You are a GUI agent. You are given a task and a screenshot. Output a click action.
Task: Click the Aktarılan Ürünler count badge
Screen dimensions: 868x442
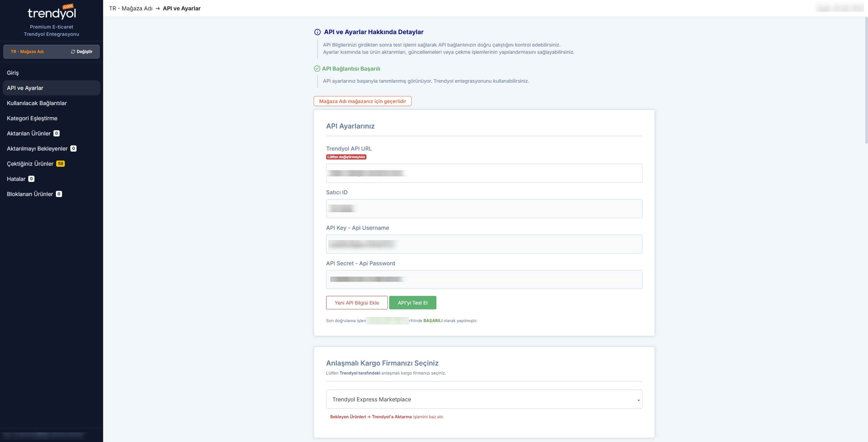(x=57, y=133)
